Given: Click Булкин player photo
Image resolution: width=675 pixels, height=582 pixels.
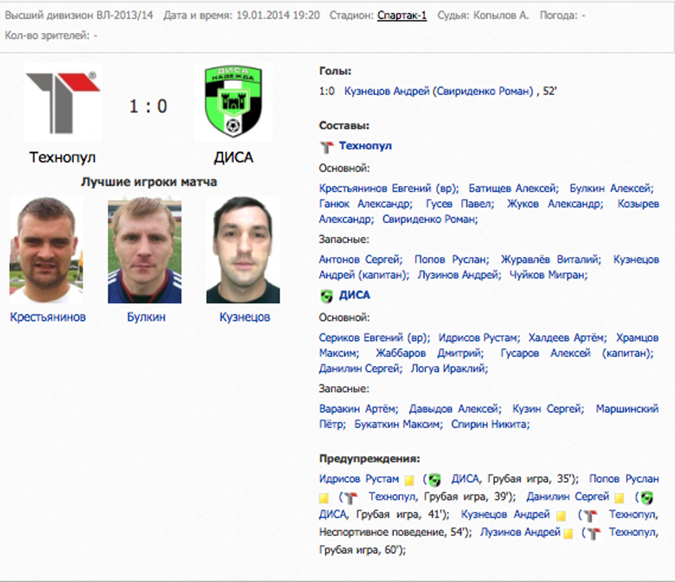Looking at the screenshot, I should pyautogui.click(x=145, y=250).
